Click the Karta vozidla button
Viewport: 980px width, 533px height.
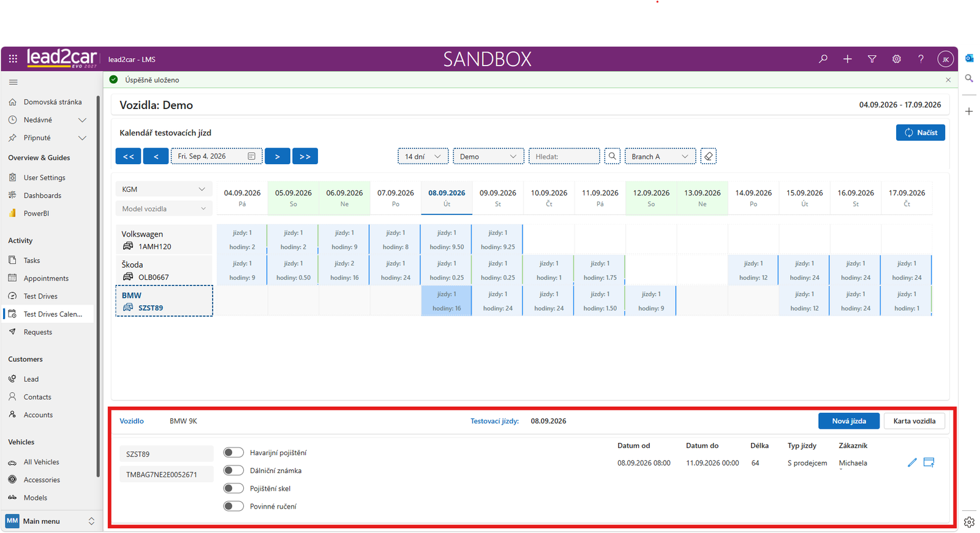point(914,421)
